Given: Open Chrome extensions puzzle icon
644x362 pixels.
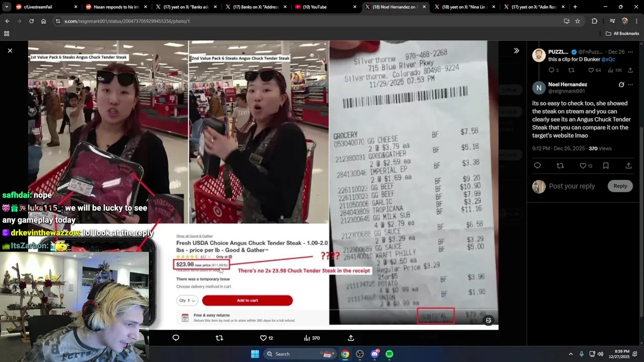Looking at the screenshot, I should [x=594, y=21].
